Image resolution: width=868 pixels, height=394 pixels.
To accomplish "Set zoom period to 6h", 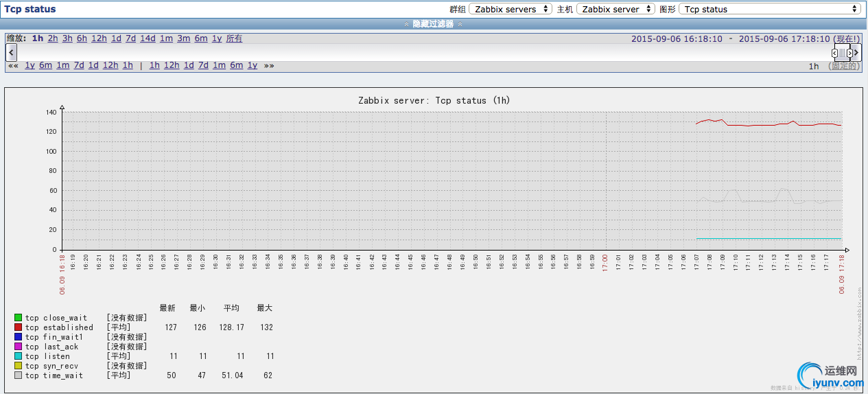I will (x=82, y=38).
